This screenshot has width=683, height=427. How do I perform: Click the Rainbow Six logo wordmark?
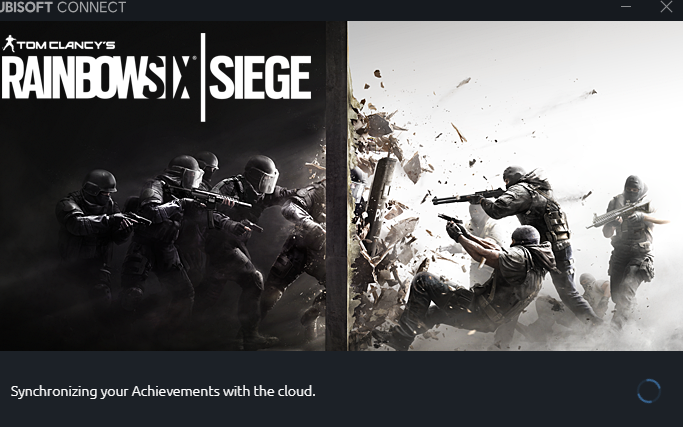96,78
